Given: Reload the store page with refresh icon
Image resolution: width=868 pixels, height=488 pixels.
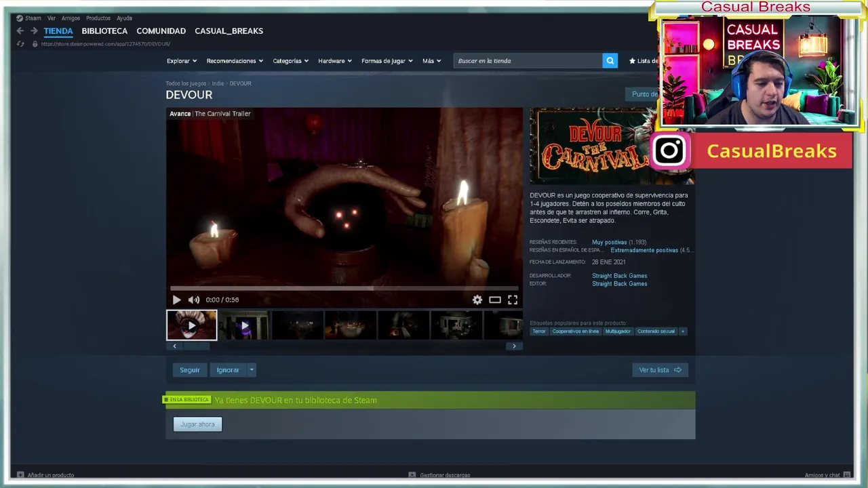Looking at the screenshot, I should (x=20, y=44).
